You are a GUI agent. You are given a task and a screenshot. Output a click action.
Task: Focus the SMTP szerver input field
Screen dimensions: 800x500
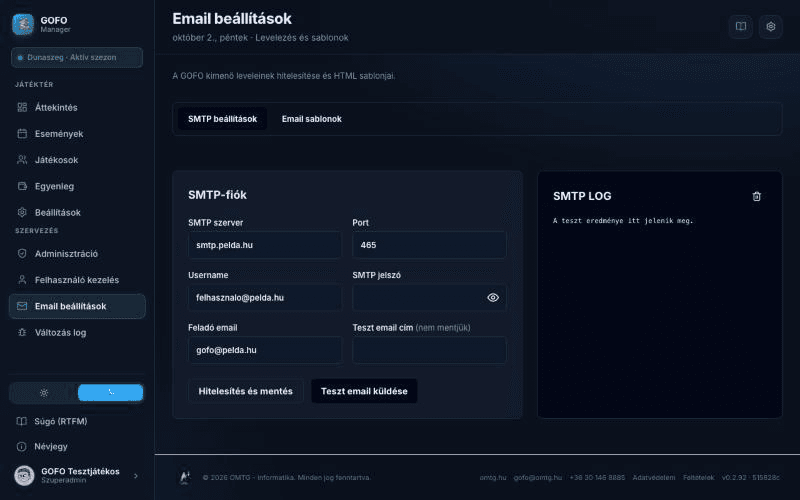(x=265, y=245)
